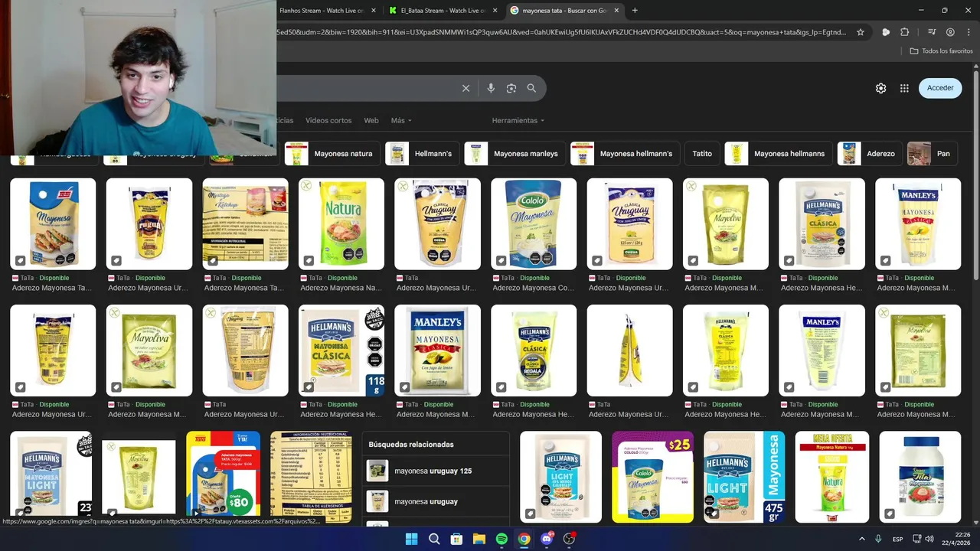Open Chrome extensions puzzle icon

905,32
